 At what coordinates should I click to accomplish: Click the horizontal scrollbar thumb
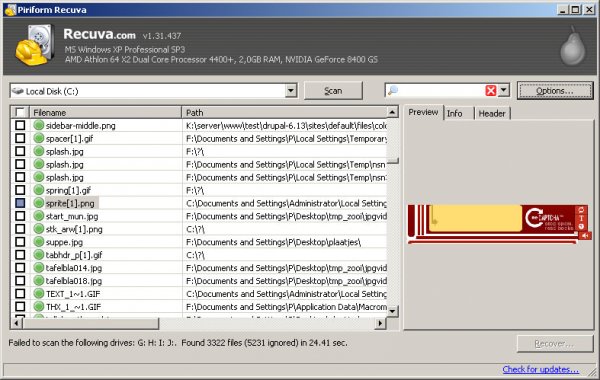coord(91,323)
